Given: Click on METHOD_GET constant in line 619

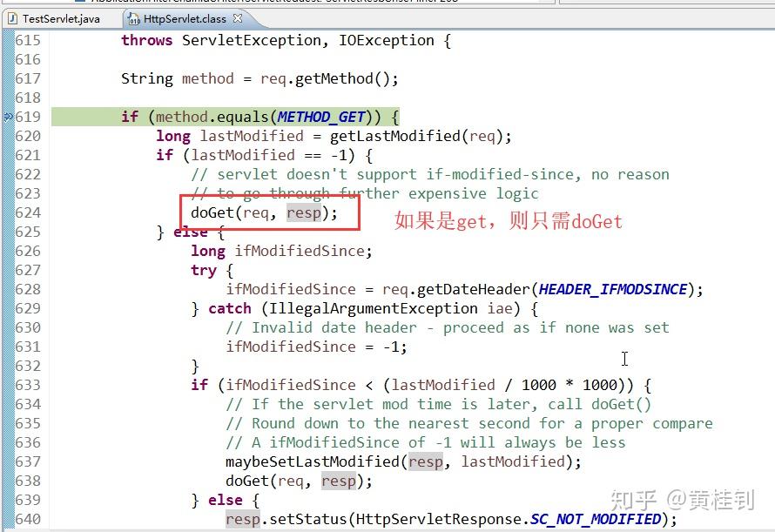Looking at the screenshot, I should tap(321, 117).
